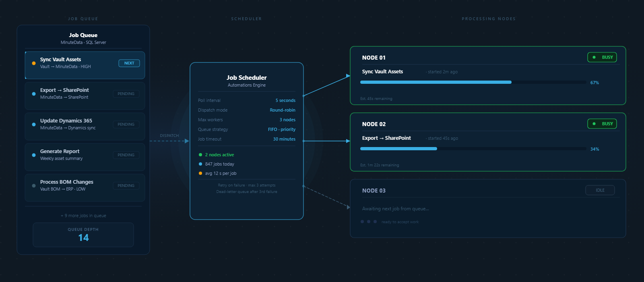The image size is (644, 282).
Task: Click 'ready to accept work' in NODE 03
Action: 400,222
